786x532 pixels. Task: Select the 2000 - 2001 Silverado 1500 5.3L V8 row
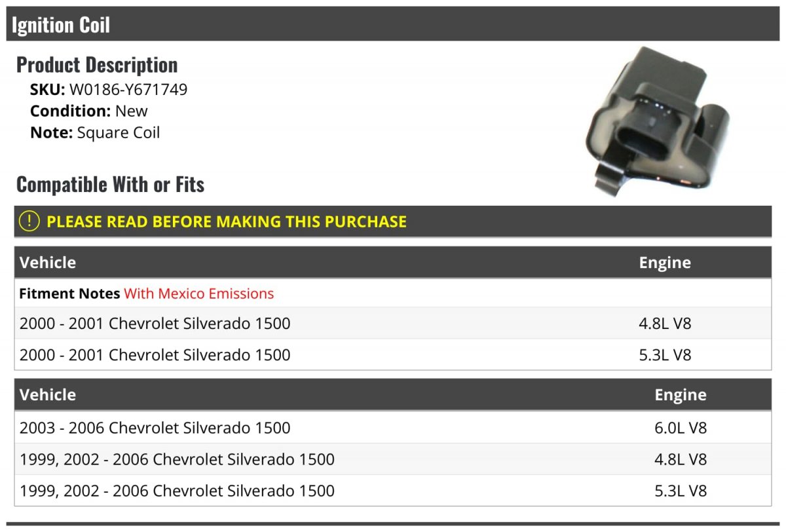tap(393, 354)
